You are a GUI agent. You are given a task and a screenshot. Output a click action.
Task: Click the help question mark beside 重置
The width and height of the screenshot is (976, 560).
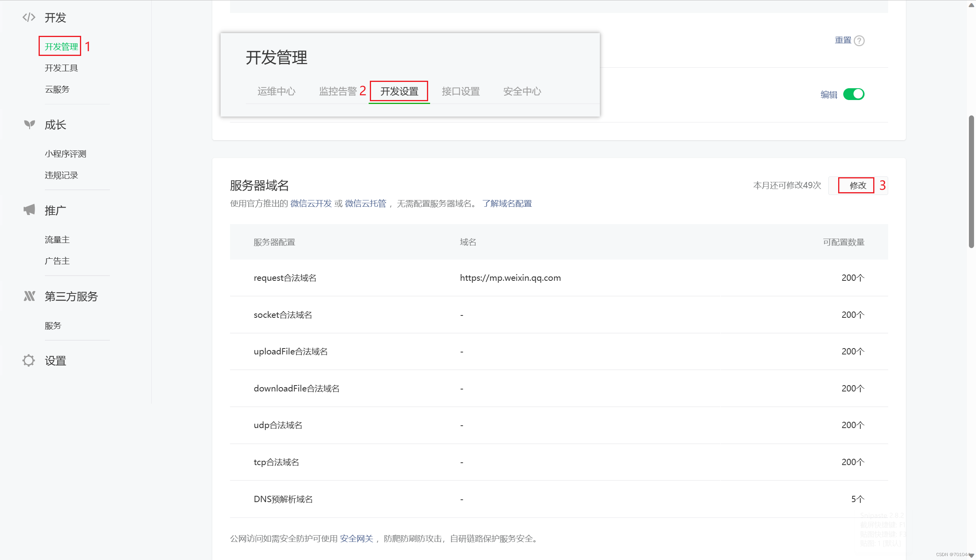tap(859, 41)
